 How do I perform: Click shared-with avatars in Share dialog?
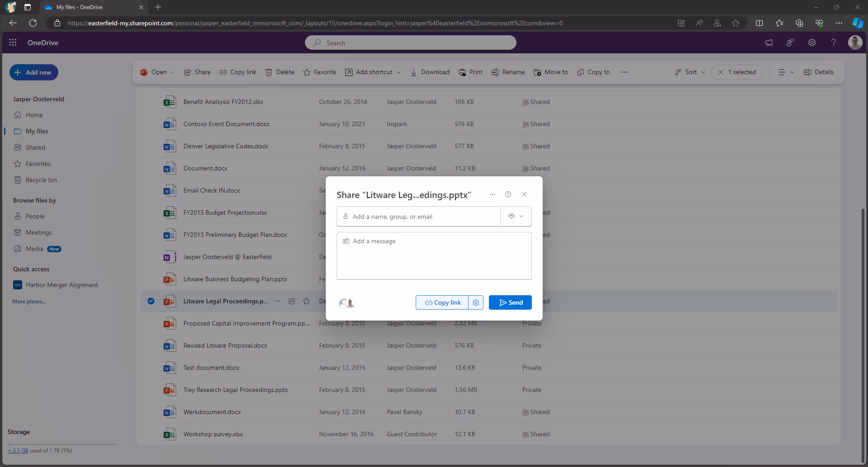(347, 303)
